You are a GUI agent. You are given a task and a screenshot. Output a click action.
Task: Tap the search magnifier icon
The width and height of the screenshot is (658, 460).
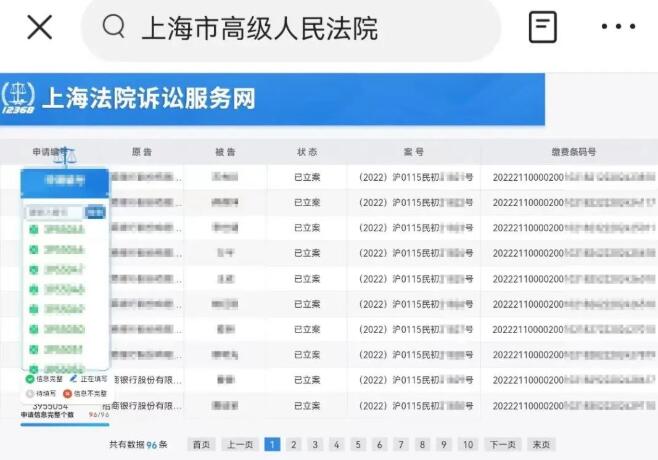[114, 27]
